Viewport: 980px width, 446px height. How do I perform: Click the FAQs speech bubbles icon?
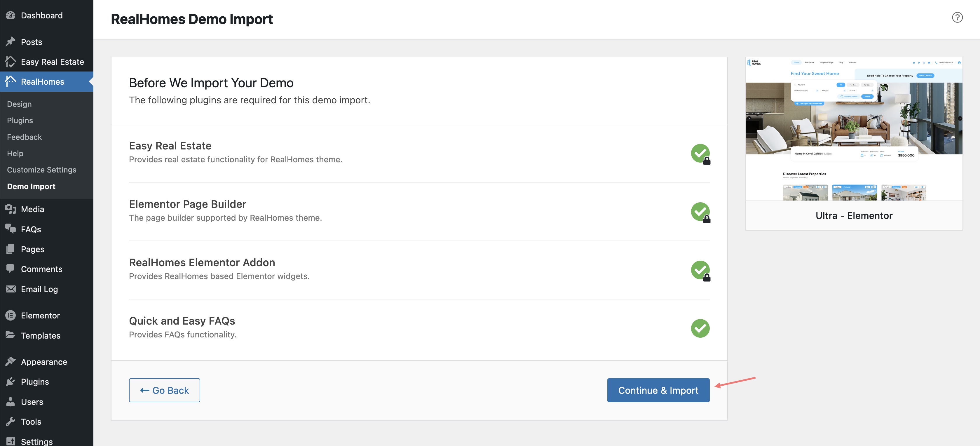(x=11, y=229)
